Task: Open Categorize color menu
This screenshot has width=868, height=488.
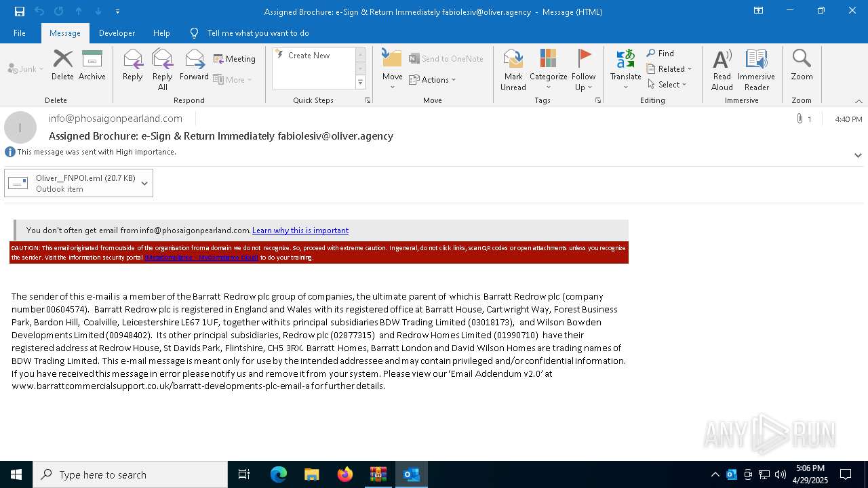Action: click(x=549, y=70)
